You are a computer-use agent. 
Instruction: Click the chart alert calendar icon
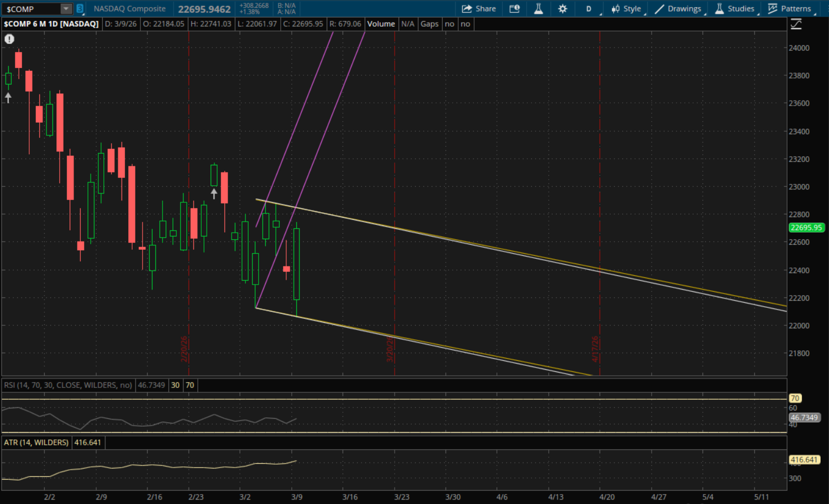515,9
